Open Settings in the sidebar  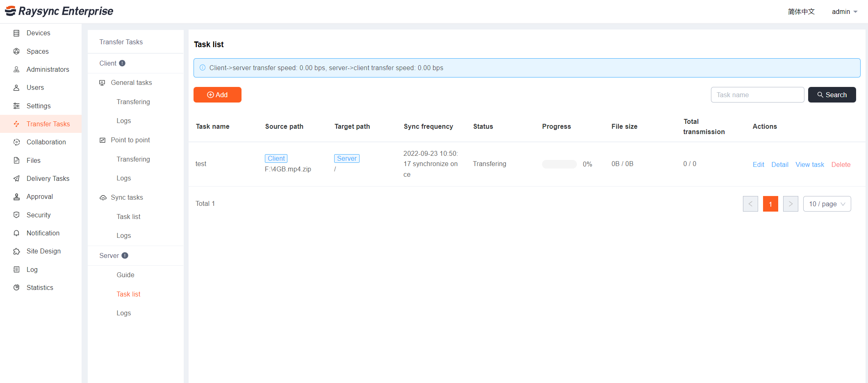pos(41,106)
